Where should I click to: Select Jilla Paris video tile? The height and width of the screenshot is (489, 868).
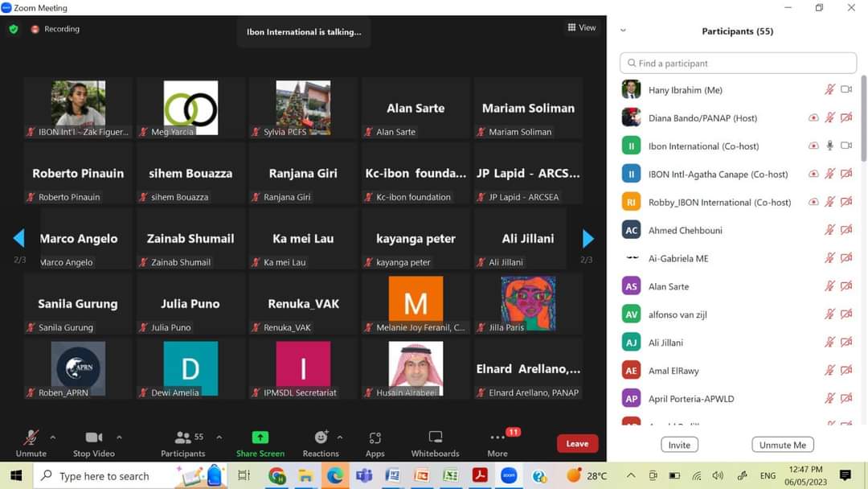[x=528, y=303]
